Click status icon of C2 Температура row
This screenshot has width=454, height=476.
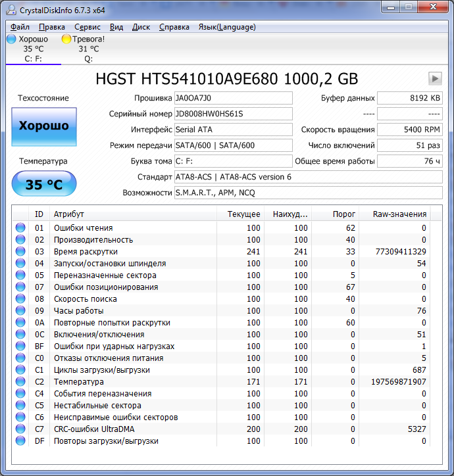[x=20, y=382]
